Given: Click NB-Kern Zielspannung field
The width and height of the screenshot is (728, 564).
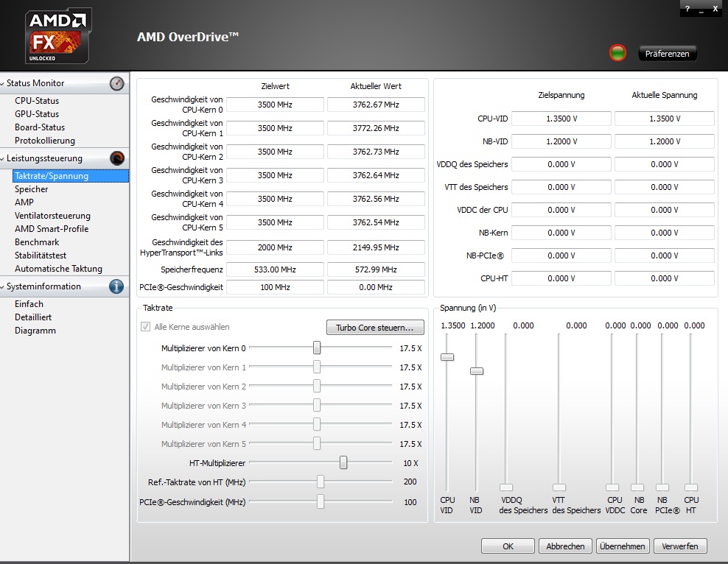Looking at the screenshot, I should [561, 233].
